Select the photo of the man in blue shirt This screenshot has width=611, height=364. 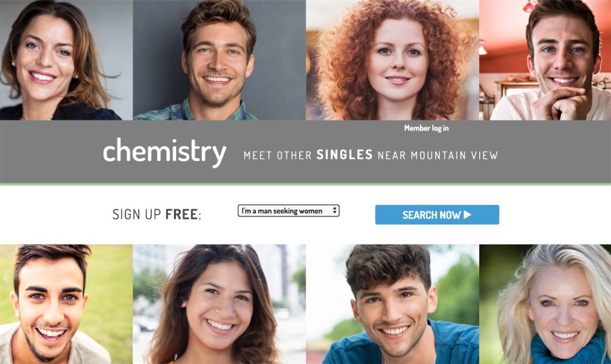point(393,304)
